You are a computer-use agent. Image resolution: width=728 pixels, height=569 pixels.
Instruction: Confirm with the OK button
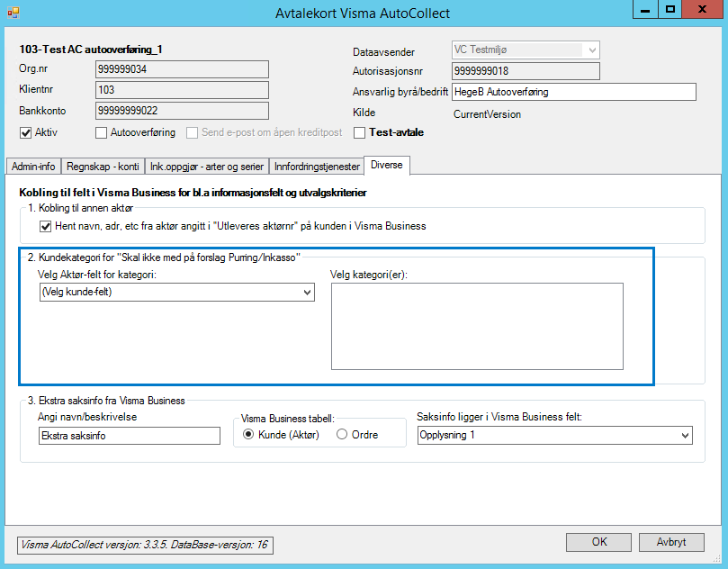coord(599,542)
